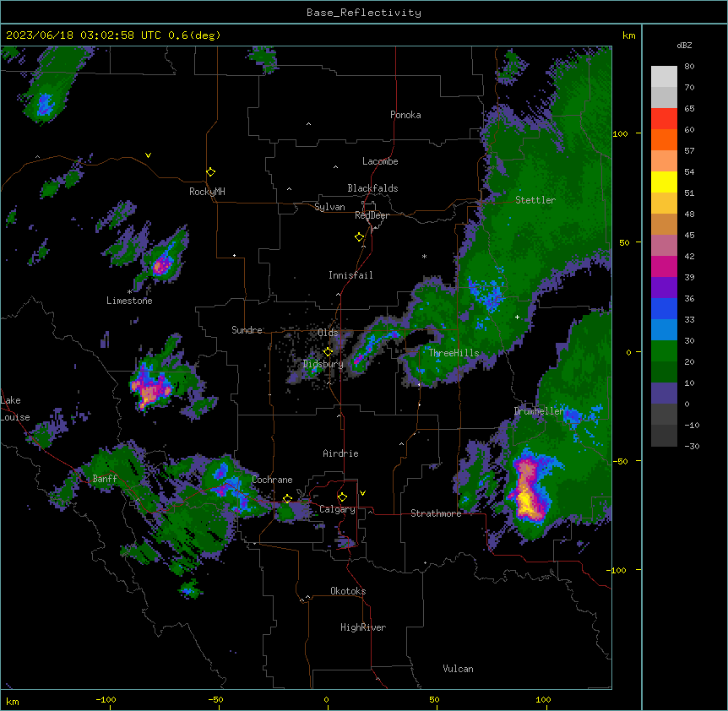Select the Ponoka label
Viewport: 728px width, 711px height.
coord(405,115)
